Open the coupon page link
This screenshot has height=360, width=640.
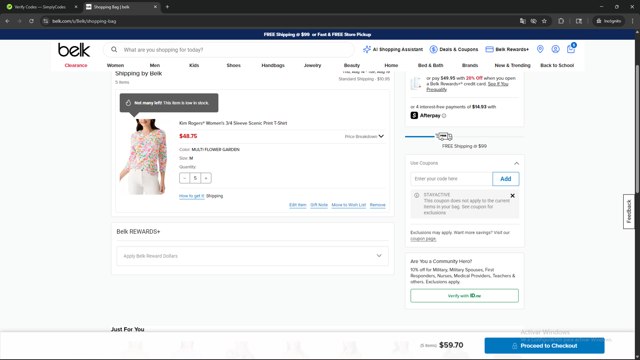[423, 239]
